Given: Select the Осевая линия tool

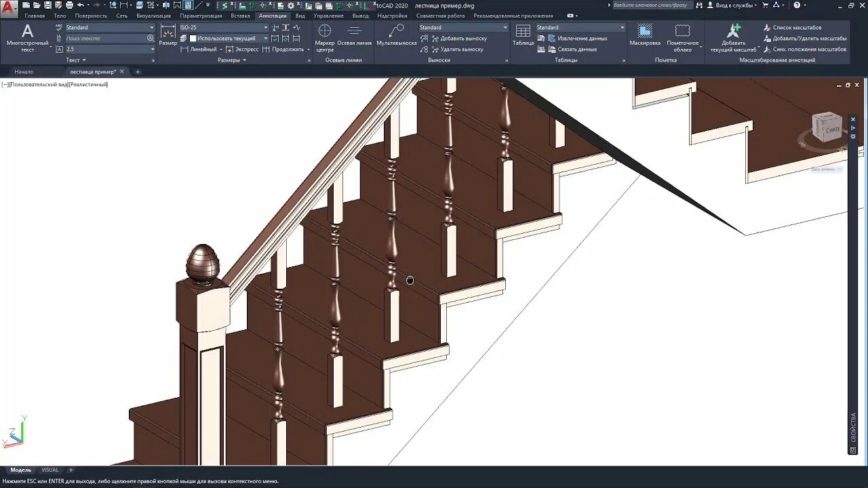Looking at the screenshot, I should (354, 35).
